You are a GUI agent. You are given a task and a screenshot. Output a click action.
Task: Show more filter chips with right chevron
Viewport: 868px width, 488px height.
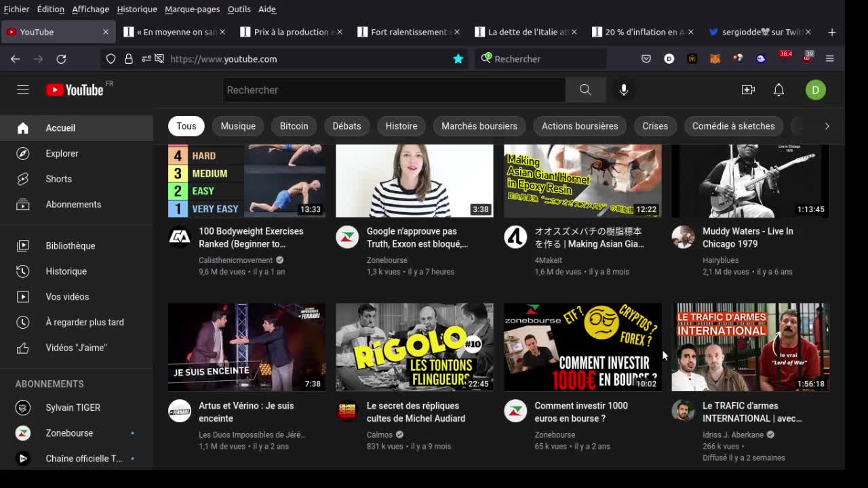(827, 126)
